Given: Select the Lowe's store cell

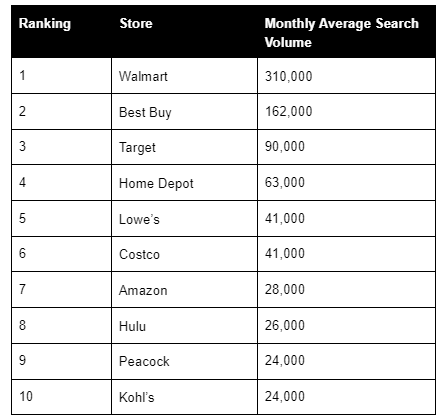Looking at the screenshot, I should point(184,219).
